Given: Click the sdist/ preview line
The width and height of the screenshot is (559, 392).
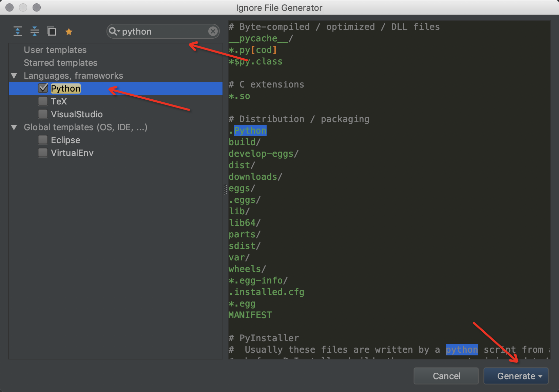Looking at the screenshot, I should [245, 246].
